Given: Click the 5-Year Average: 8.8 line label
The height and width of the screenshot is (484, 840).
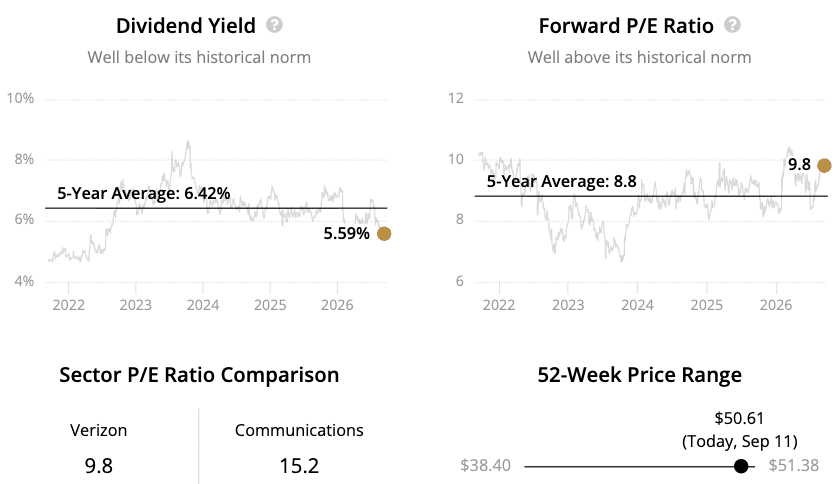Looking at the screenshot, I should coord(561,181).
